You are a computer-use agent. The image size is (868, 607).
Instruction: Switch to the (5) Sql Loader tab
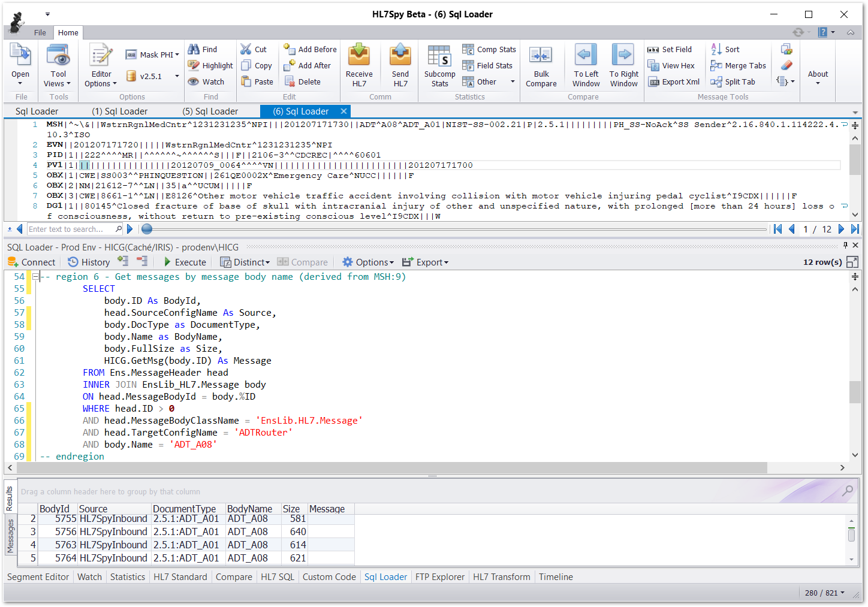coord(210,111)
